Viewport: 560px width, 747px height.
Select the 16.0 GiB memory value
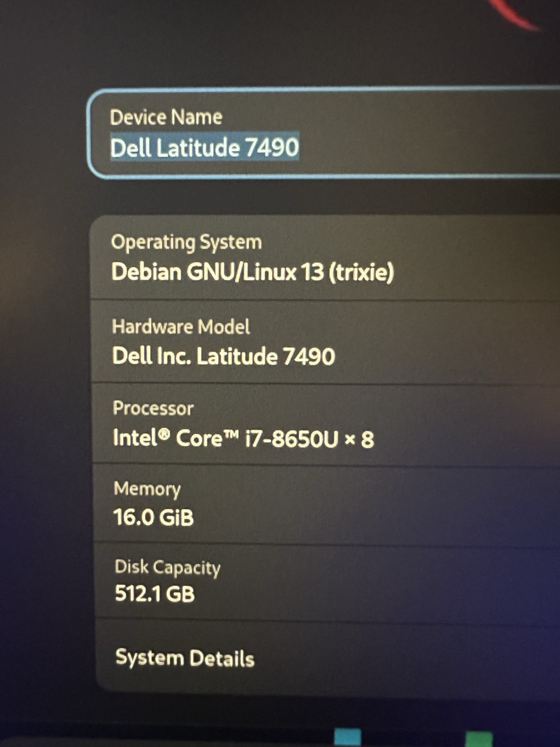(153, 517)
